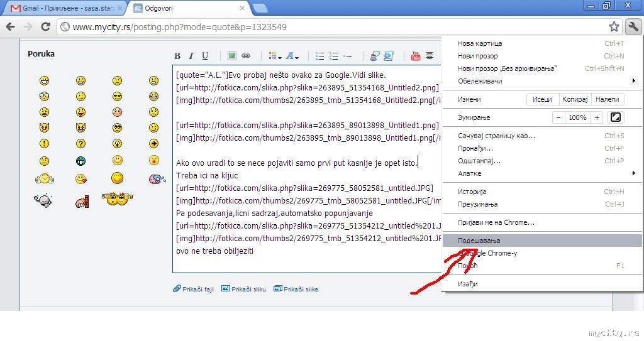Go forward using the forward arrow
Screen dimensions: 644x341
point(28,26)
